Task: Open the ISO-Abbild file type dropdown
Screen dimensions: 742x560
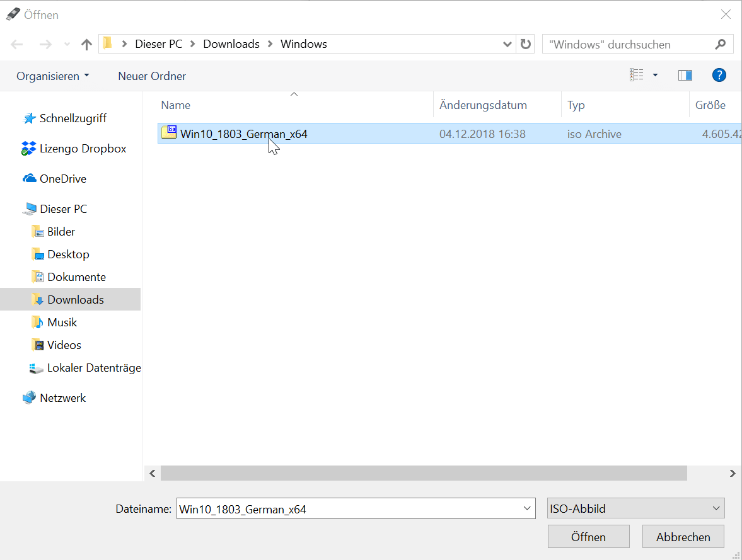Action: [x=636, y=508]
